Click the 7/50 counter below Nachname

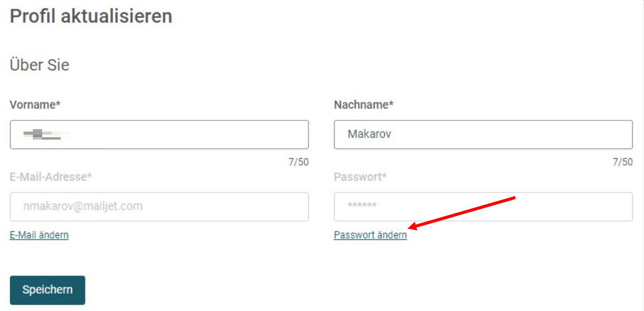pyautogui.click(x=623, y=162)
